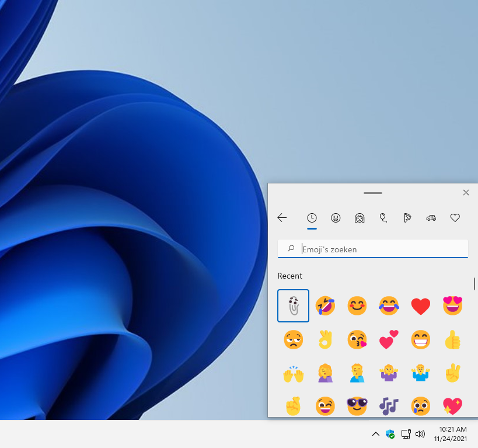The width and height of the screenshot is (478, 448).
Task: Select the Clippy paperclip emoji
Action: pos(293,305)
